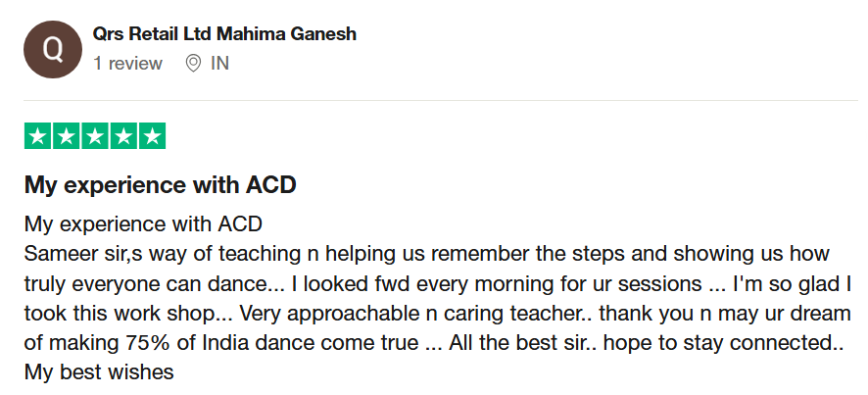
Task: Open bold 'My experience with ACD' review title
Action: (160, 184)
